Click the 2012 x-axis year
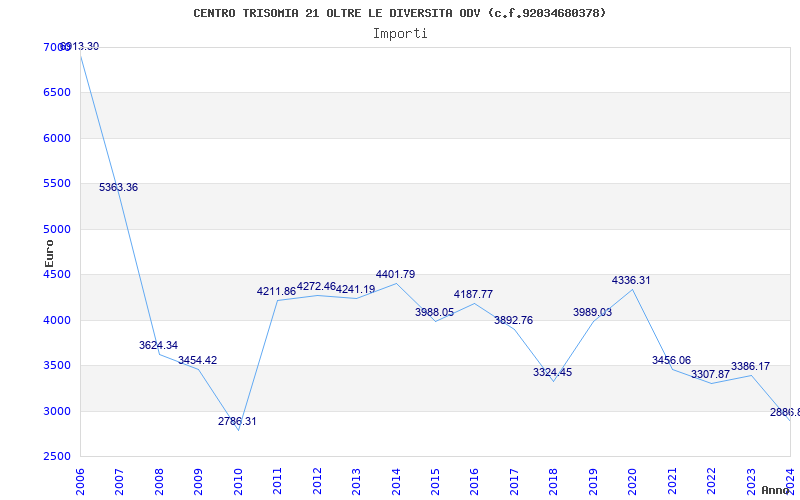The width and height of the screenshot is (800, 500). tap(317, 482)
